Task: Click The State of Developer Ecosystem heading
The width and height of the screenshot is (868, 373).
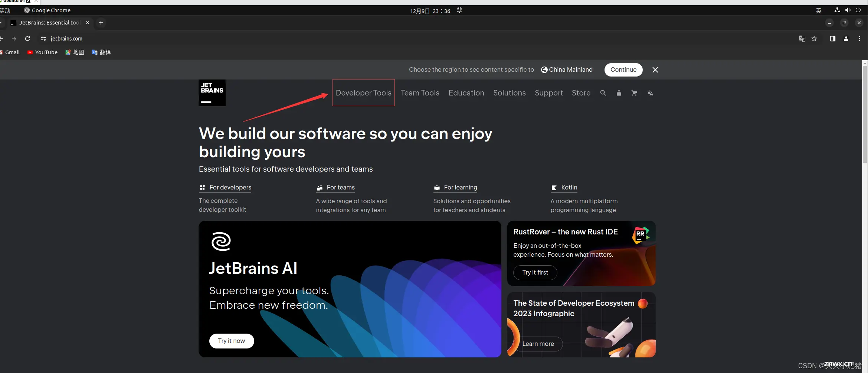Action: [x=574, y=308]
